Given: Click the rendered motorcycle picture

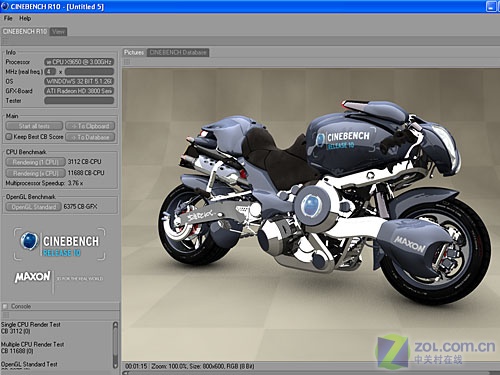Looking at the screenshot, I should pyautogui.click(x=310, y=215).
